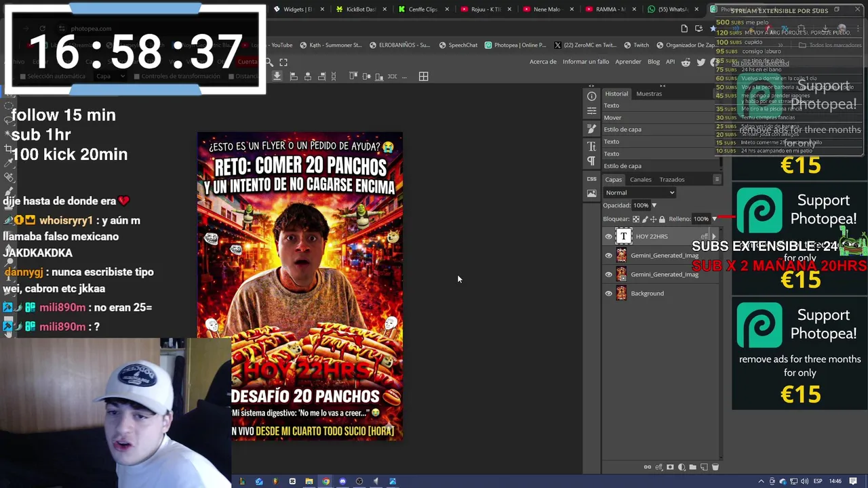The height and width of the screenshot is (488, 868).
Task: Click the Relleno 100% value field
Action: (x=701, y=219)
